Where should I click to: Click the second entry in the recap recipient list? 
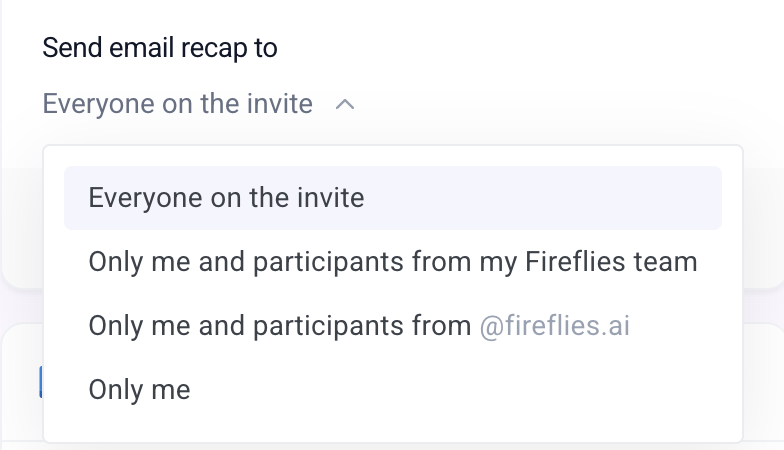pyautogui.click(x=392, y=262)
